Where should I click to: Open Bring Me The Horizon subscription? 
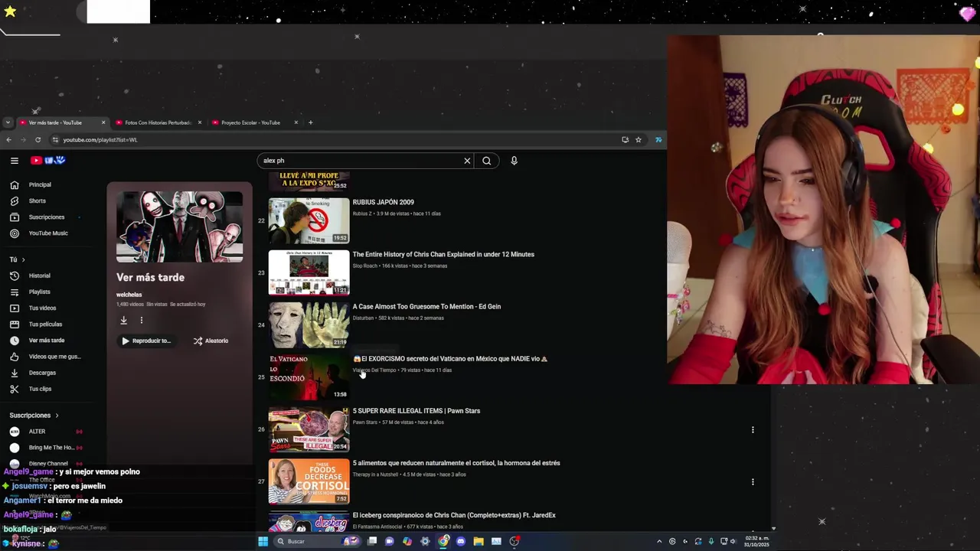51,448
